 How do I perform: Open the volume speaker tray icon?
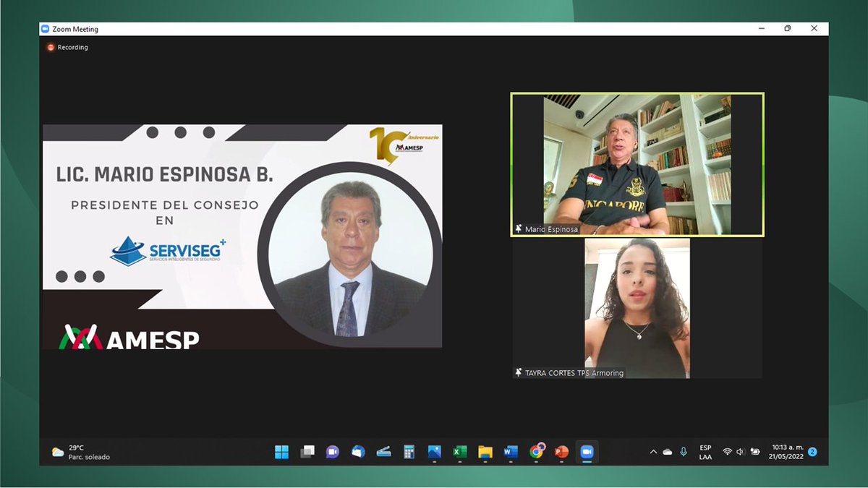coord(740,452)
